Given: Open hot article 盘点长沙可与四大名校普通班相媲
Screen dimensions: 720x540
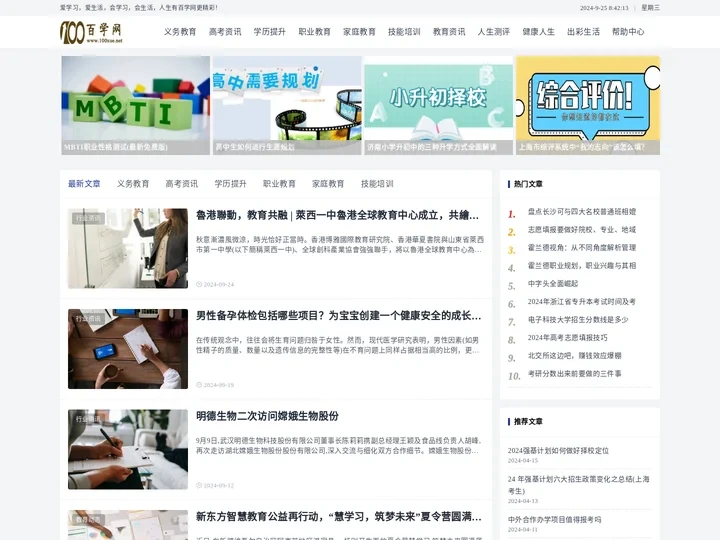Looking at the screenshot, I should (582, 212).
